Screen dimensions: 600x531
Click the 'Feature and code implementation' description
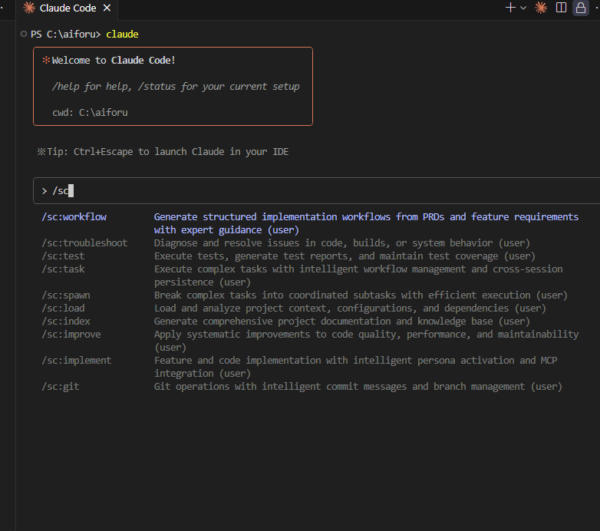355,366
